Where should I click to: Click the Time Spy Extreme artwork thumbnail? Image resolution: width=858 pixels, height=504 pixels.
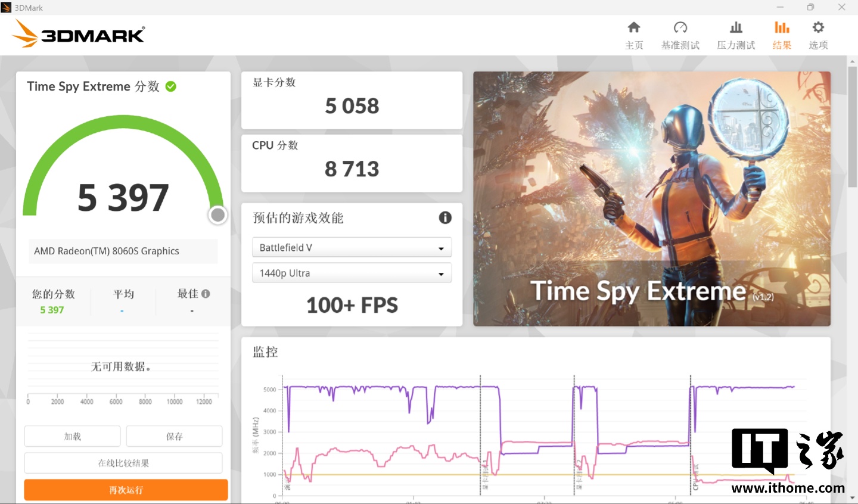652,199
